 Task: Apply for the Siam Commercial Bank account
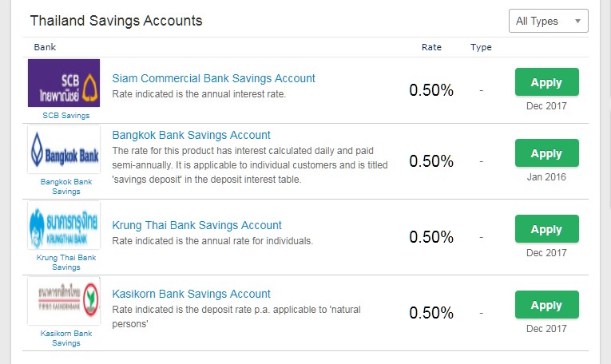tap(546, 82)
